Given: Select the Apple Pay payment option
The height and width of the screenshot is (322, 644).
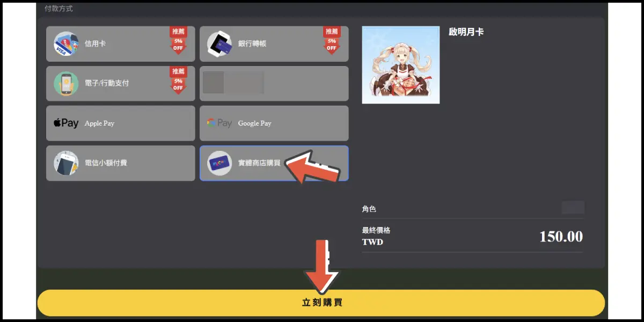Looking at the screenshot, I should [x=121, y=123].
